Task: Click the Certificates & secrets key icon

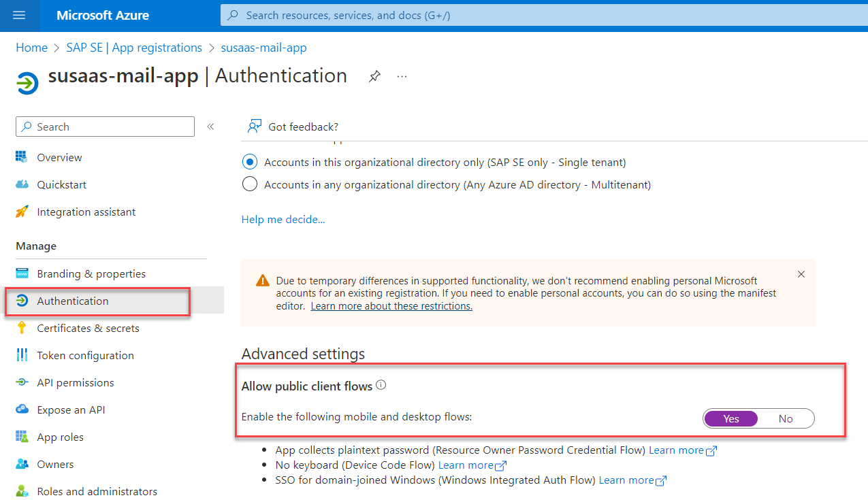Action: 22,328
